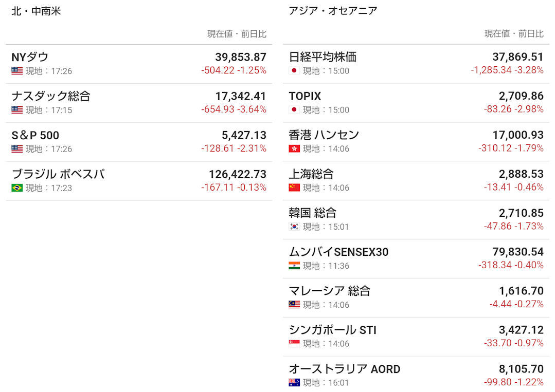This screenshot has width=555, height=392.
Task: Click the US flag beside NYダウ
Action: (17, 71)
